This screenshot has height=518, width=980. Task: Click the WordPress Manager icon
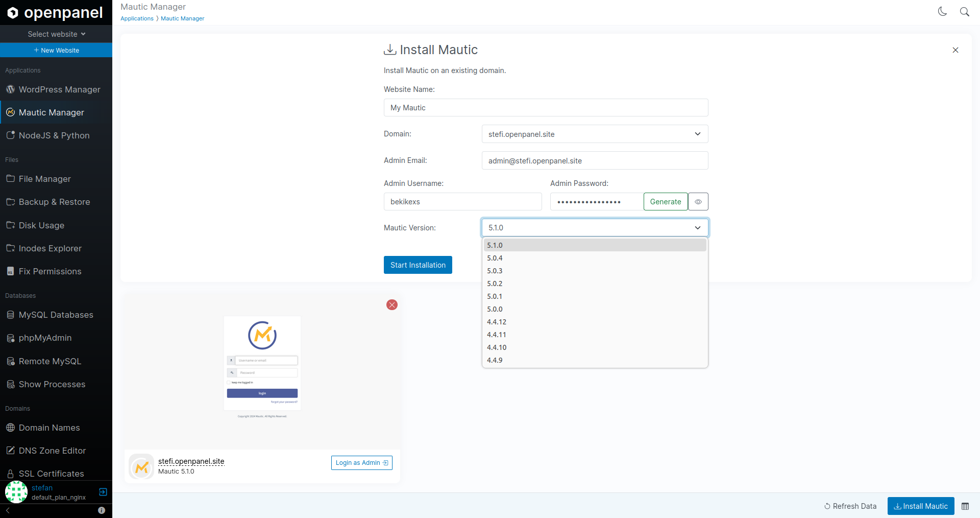10,89
